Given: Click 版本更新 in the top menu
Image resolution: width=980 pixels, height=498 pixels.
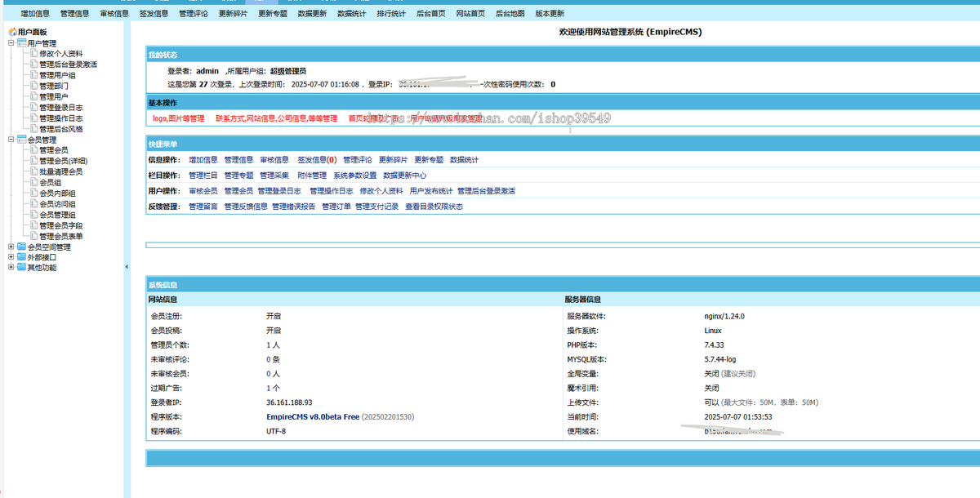Looking at the screenshot, I should [550, 14].
